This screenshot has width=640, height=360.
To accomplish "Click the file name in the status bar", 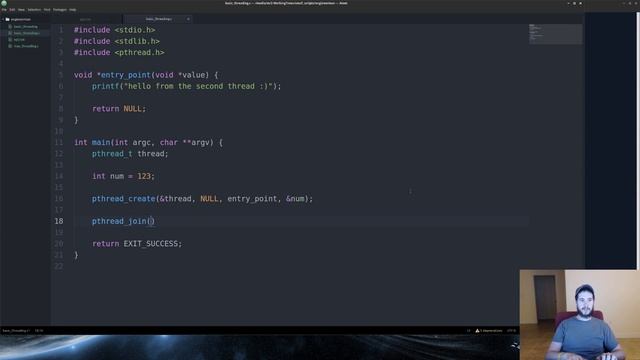I will (16, 331).
